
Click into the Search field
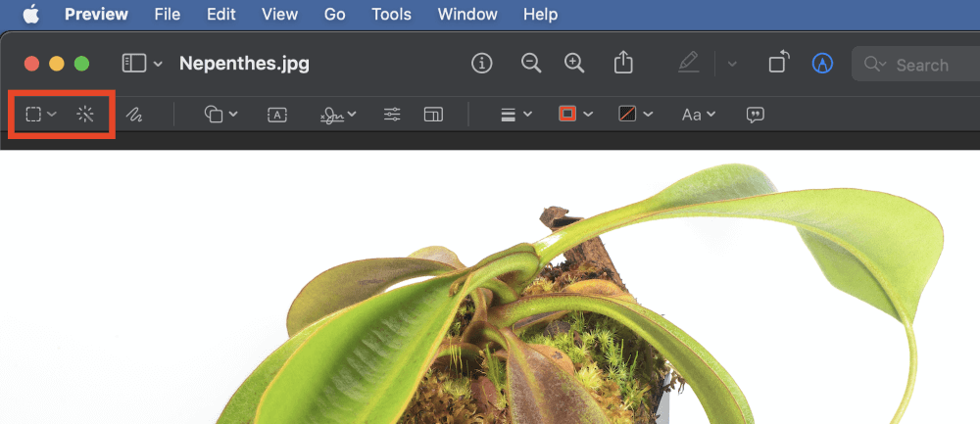pos(916,65)
